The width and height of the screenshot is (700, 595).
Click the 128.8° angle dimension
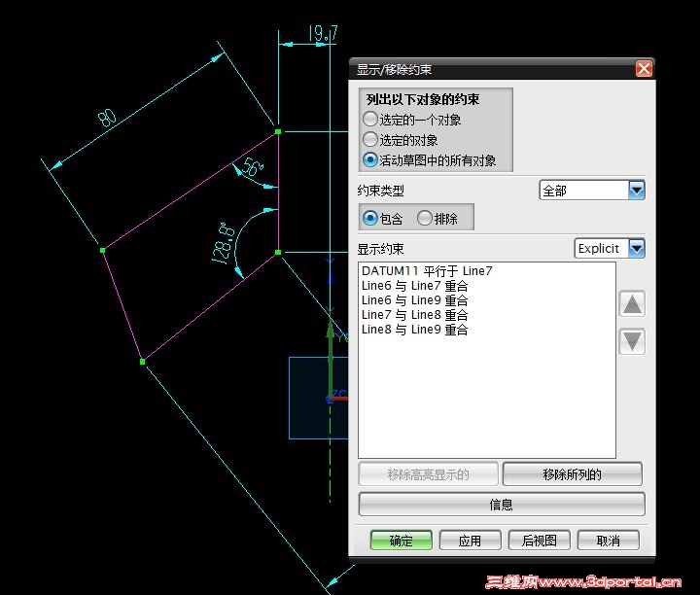224,244
